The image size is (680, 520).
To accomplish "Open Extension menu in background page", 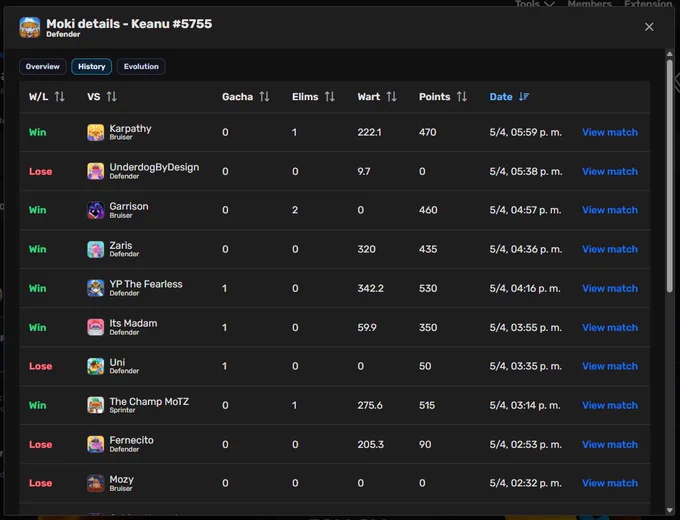I will (648, 4).
